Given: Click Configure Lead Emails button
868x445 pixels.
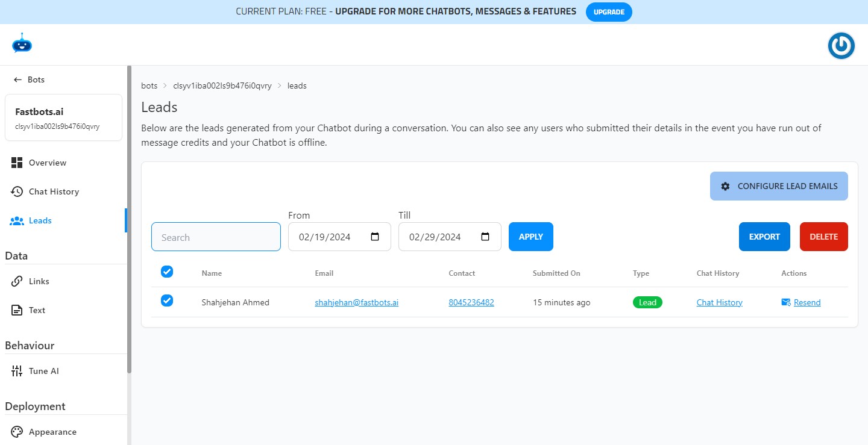Looking at the screenshot, I should (779, 186).
